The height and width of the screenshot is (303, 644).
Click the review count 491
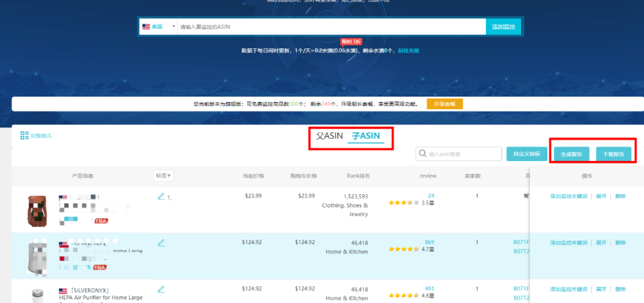(429, 289)
